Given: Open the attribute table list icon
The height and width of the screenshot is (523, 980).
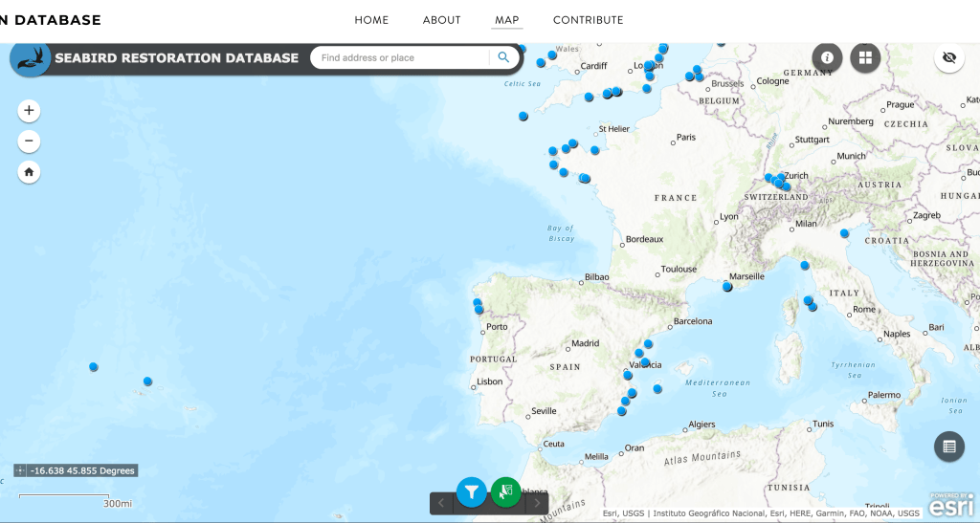Looking at the screenshot, I should tap(949, 446).
